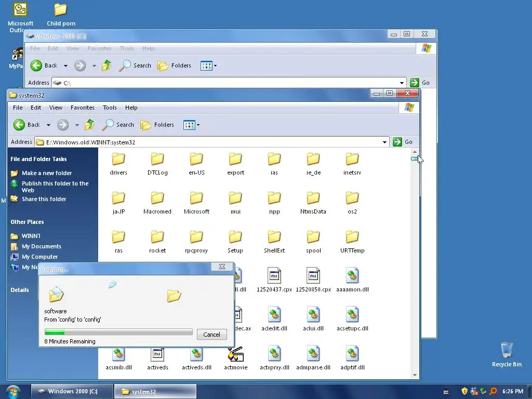Select the NtmsData folder
532x399 pixels.
[x=313, y=203]
